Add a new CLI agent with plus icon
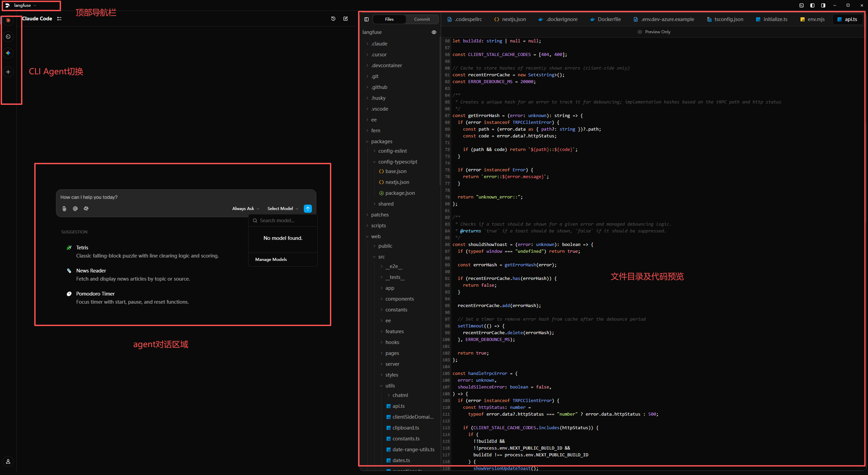Image resolution: width=868 pixels, height=475 pixels. pos(8,72)
